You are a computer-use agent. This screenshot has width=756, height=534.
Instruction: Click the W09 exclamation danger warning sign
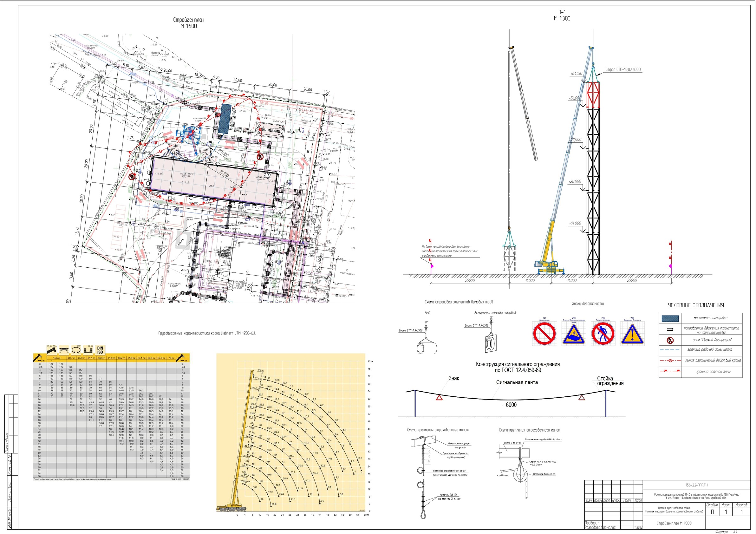pos(632,334)
